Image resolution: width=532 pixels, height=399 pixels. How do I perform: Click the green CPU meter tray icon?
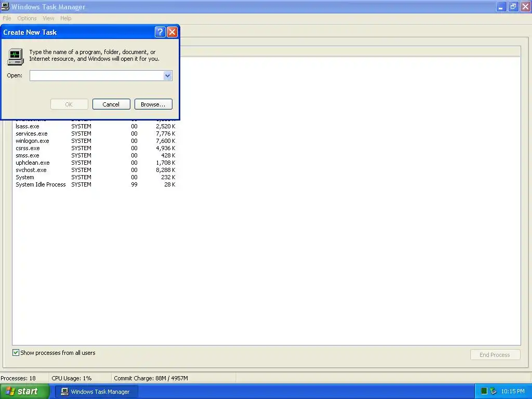coord(484,391)
